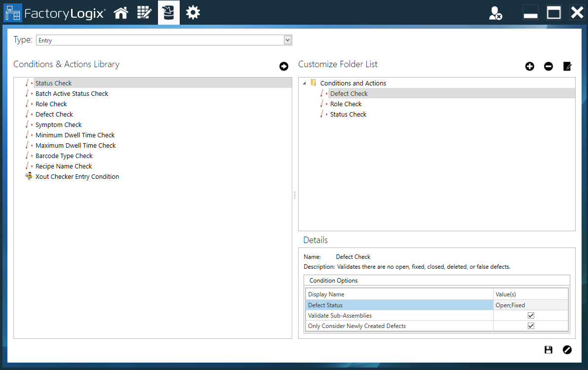This screenshot has height=370, width=588.
Task: Open the grid editor icon in header
Action: pyautogui.click(x=144, y=13)
